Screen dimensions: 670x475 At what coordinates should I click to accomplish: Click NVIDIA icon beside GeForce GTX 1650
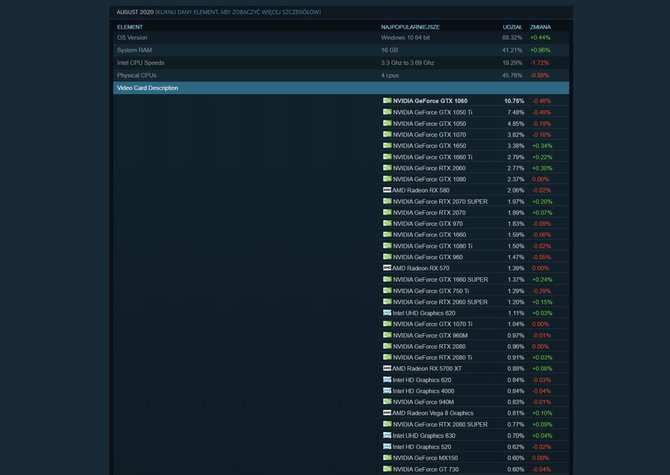point(387,146)
